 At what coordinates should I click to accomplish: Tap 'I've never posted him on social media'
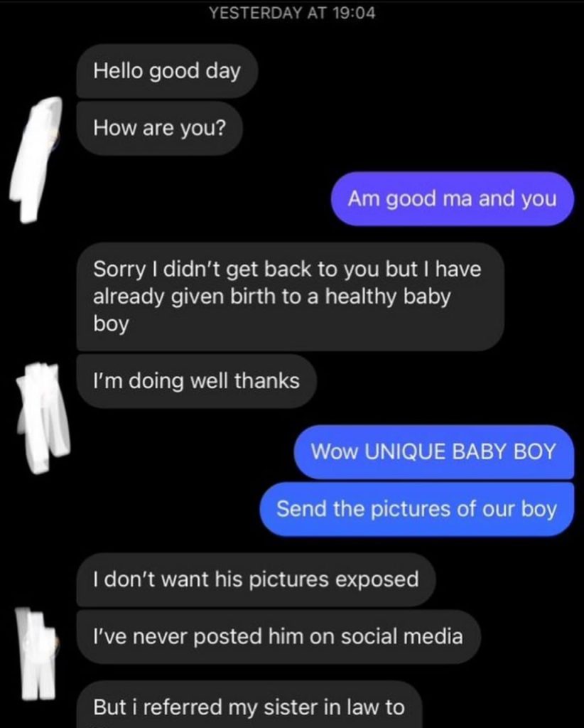coord(279,636)
